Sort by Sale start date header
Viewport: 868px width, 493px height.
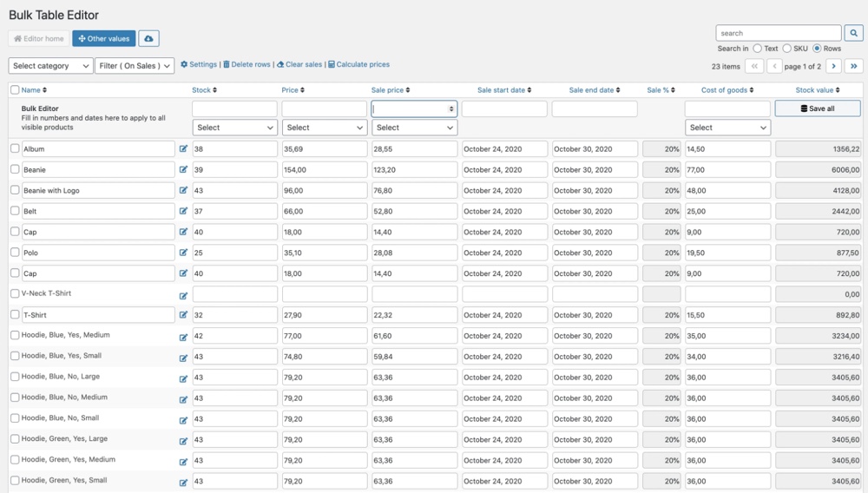(x=504, y=89)
